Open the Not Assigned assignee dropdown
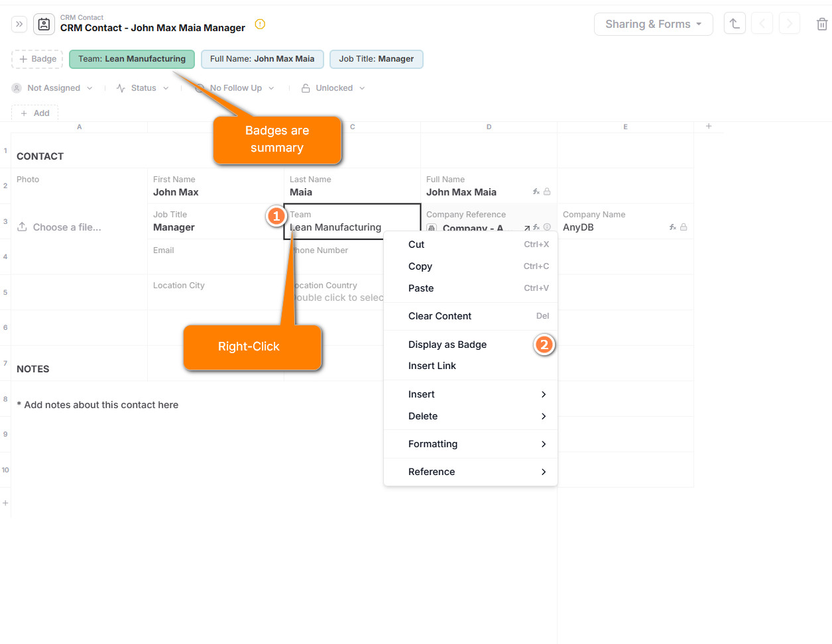 52,88
